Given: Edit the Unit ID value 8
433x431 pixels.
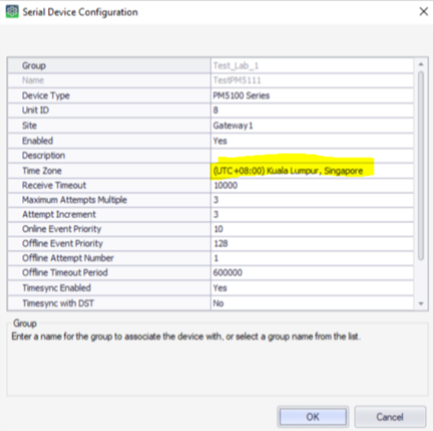Looking at the screenshot, I should pyautogui.click(x=312, y=110).
